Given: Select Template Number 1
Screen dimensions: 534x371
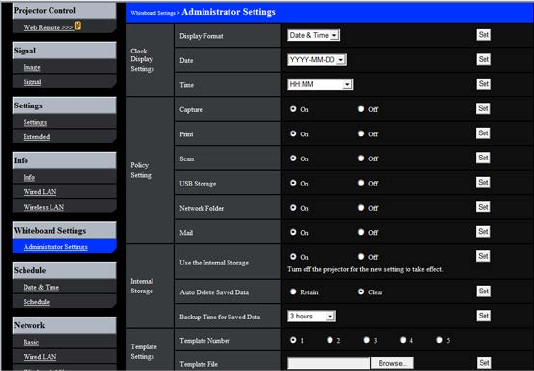Looking at the screenshot, I should [x=293, y=340].
